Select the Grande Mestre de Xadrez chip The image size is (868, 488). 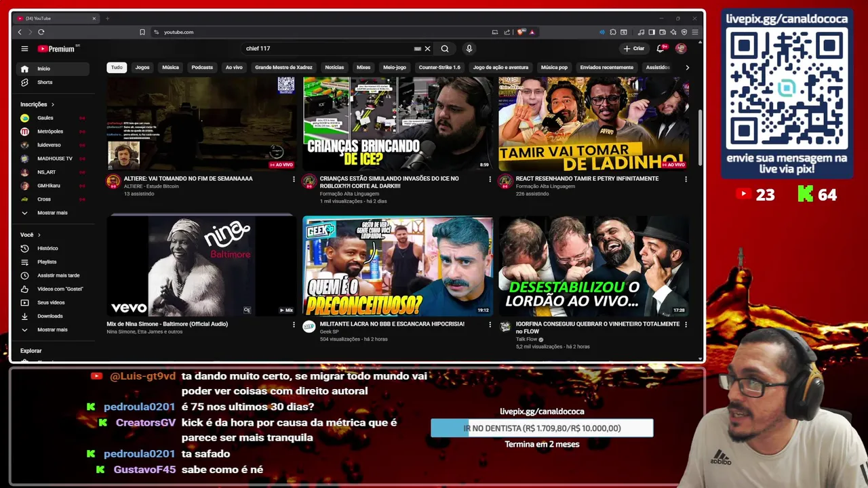point(283,67)
